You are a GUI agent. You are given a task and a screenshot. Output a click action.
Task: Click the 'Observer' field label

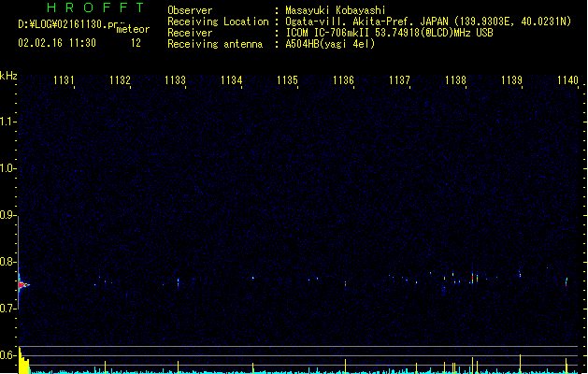[x=190, y=10]
